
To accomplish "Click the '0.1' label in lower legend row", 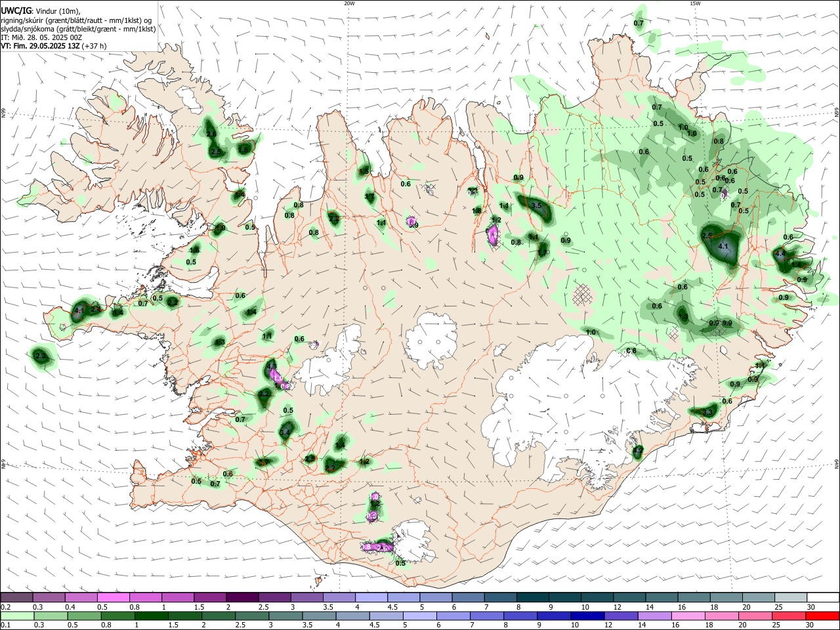I will tap(6, 625).
